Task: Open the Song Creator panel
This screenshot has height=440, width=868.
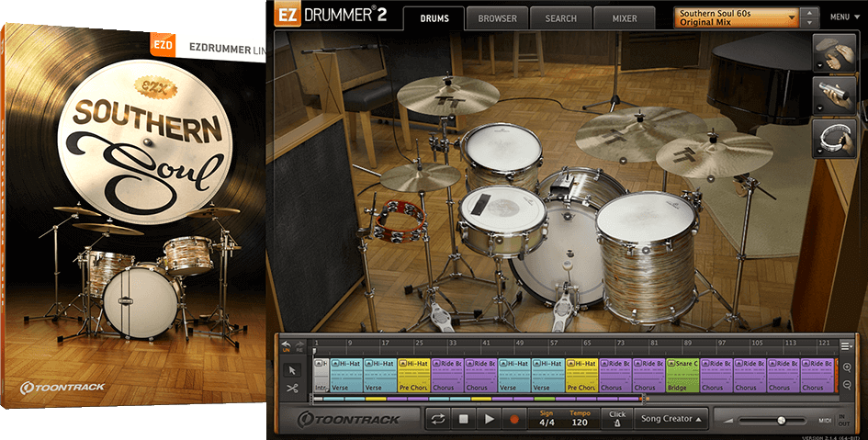Action: [671, 419]
